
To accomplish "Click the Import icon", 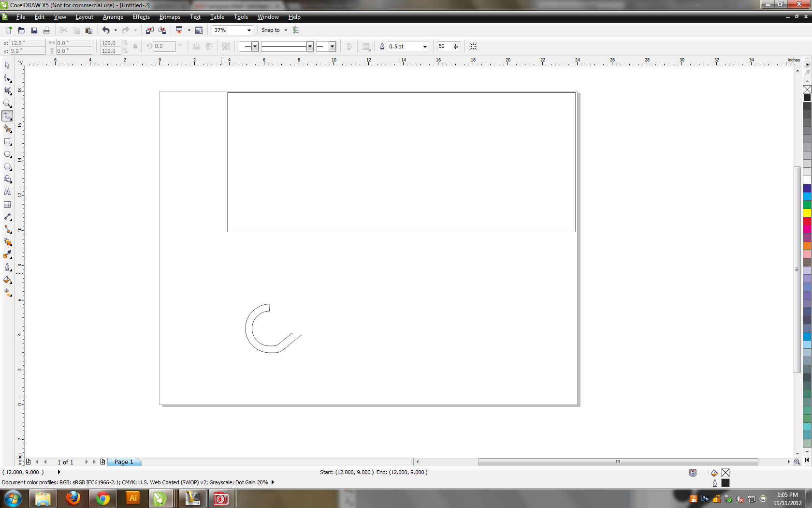I will click(x=150, y=30).
